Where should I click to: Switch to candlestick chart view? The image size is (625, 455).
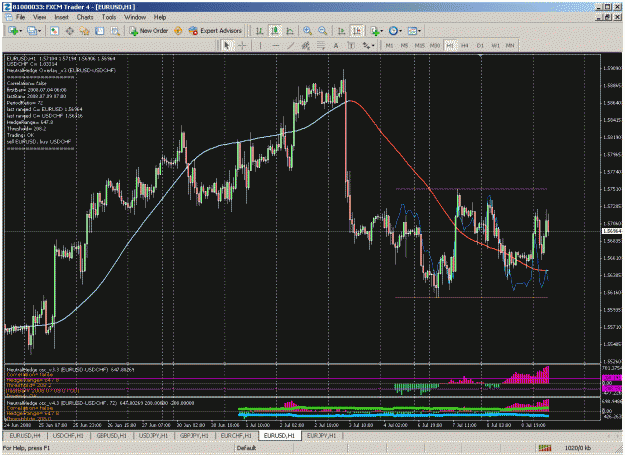[275, 31]
